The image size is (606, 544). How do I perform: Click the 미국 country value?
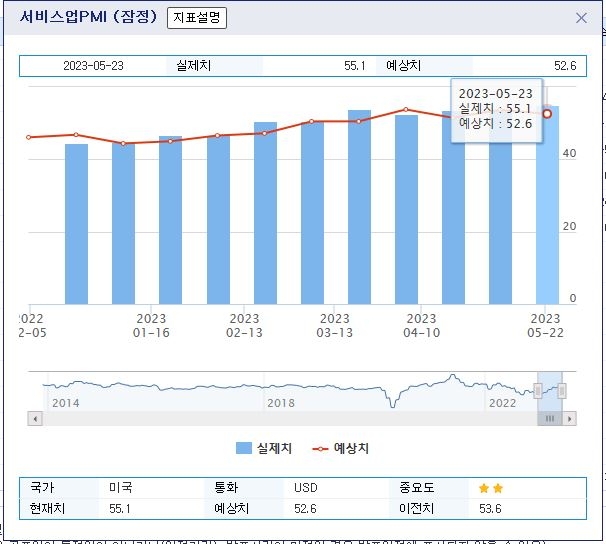click(x=121, y=488)
